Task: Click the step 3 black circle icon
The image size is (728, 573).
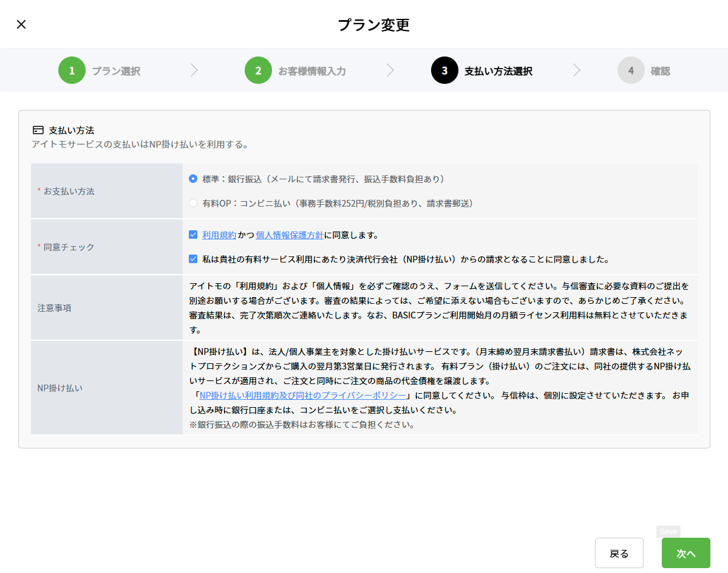Action: click(444, 70)
